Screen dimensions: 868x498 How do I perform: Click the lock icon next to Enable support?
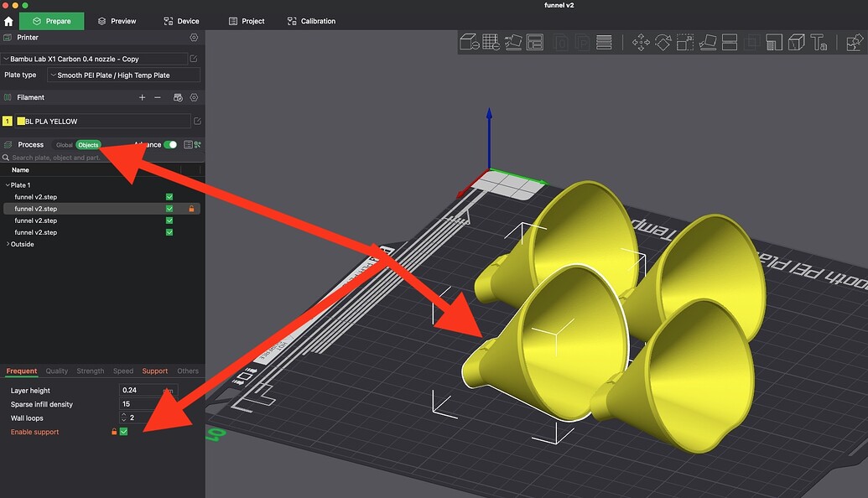coord(114,432)
